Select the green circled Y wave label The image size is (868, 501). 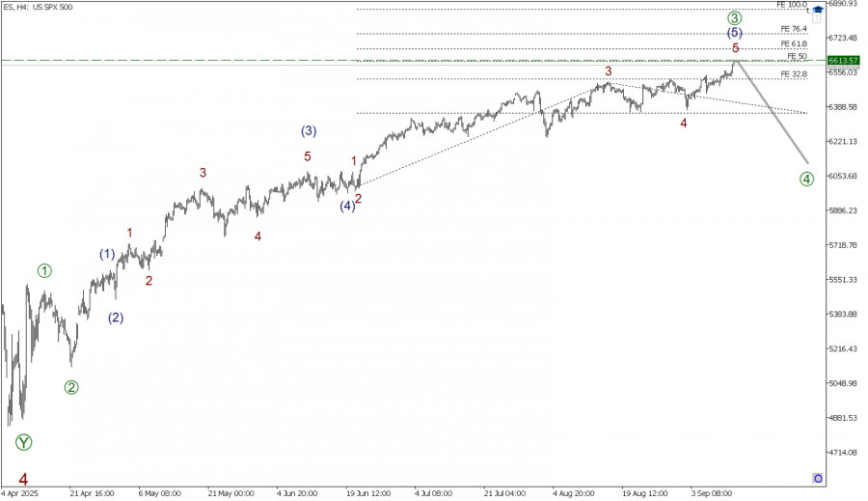coord(23,442)
